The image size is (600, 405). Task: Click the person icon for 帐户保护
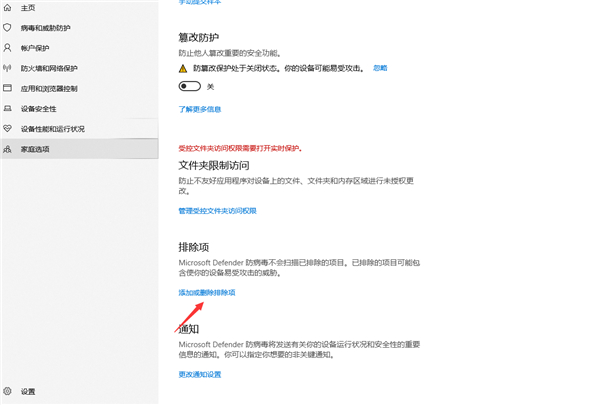point(8,48)
